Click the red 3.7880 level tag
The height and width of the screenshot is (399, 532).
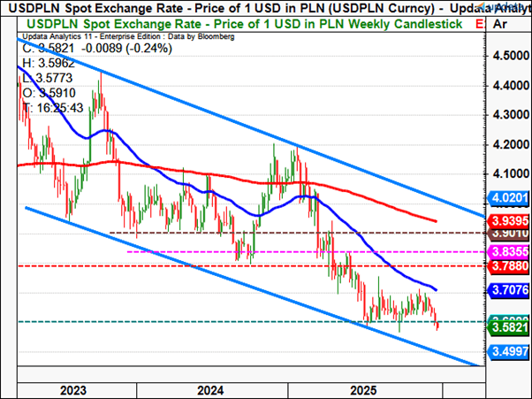[508, 266]
